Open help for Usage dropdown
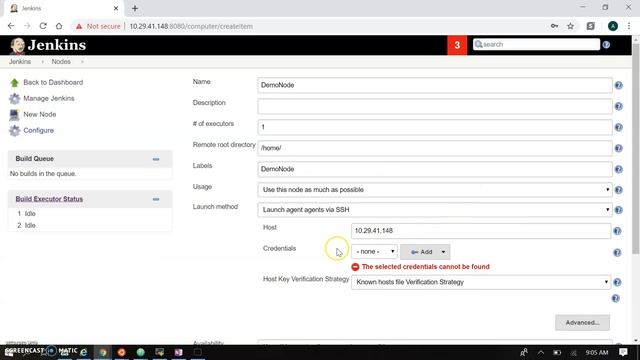This screenshot has width=640, height=360. pyautogui.click(x=619, y=190)
